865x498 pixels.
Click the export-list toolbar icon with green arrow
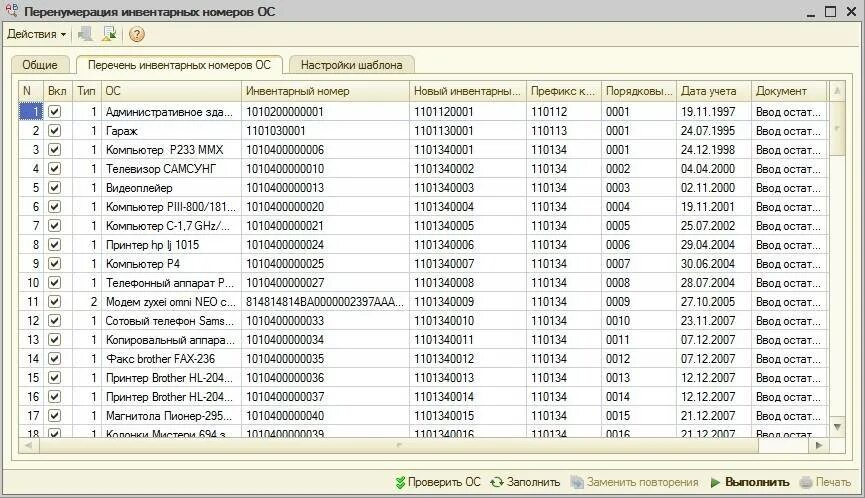coord(110,34)
